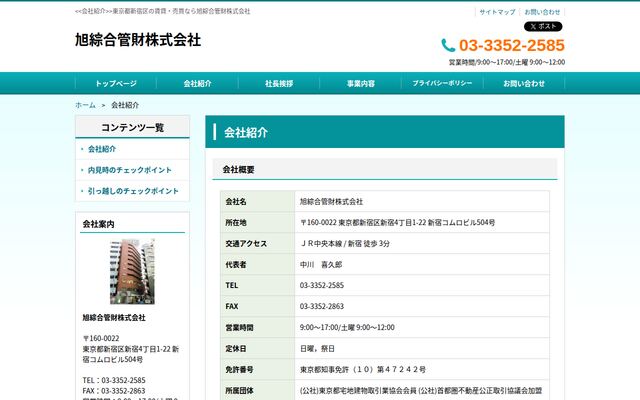The image size is (640, 400).
Task: Click the 代表者 label cell
Action: coord(258,264)
